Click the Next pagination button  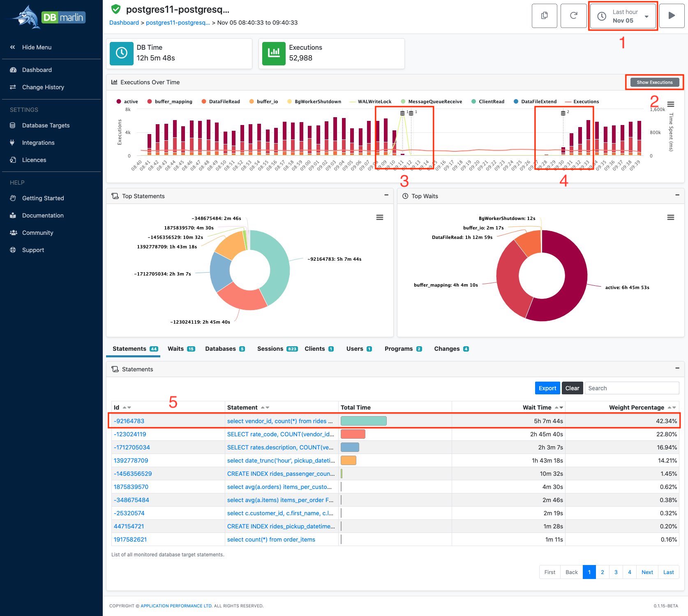pos(647,572)
